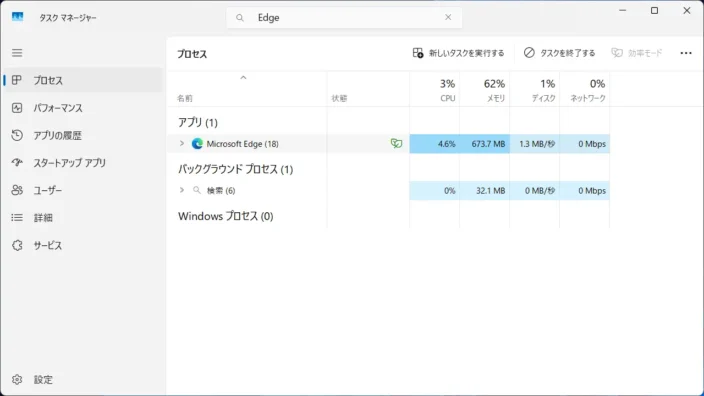Close the Task Manager window
Image resolution: width=704 pixels, height=396 pixels.
[687, 10]
